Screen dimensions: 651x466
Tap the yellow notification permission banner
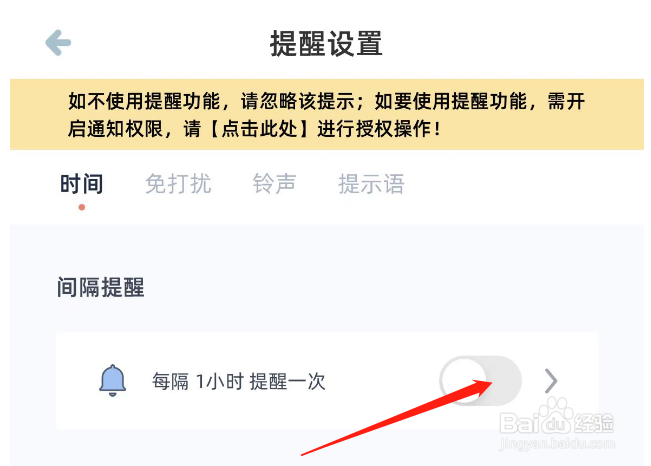[327, 114]
